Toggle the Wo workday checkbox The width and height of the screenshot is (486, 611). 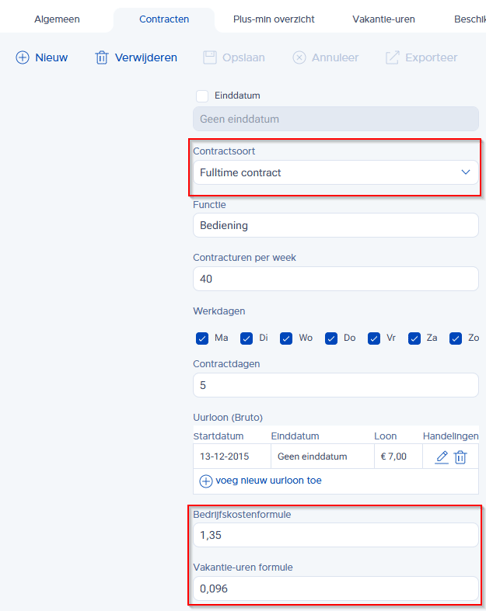(286, 338)
